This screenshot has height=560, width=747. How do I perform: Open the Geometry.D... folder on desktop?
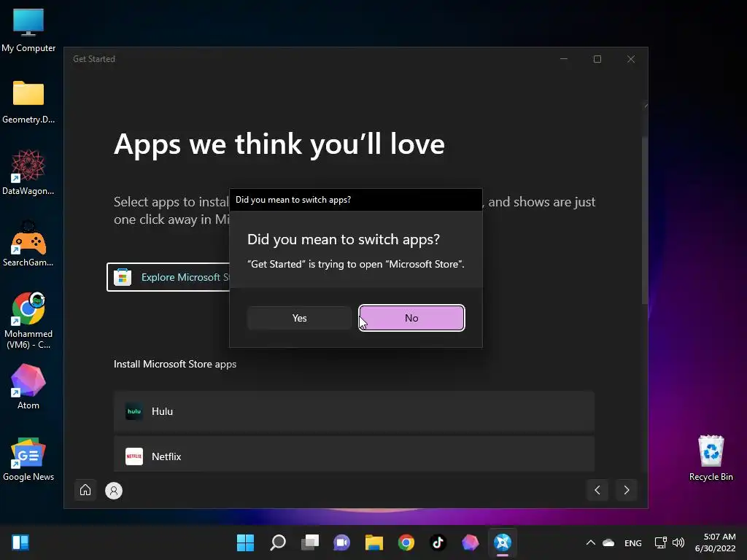click(x=28, y=102)
